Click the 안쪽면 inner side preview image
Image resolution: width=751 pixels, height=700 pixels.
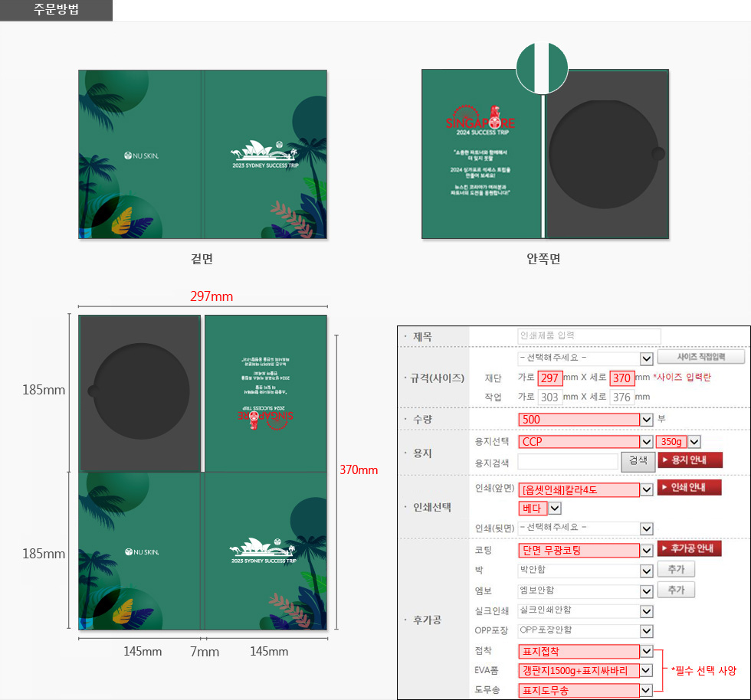click(x=545, y=155)
